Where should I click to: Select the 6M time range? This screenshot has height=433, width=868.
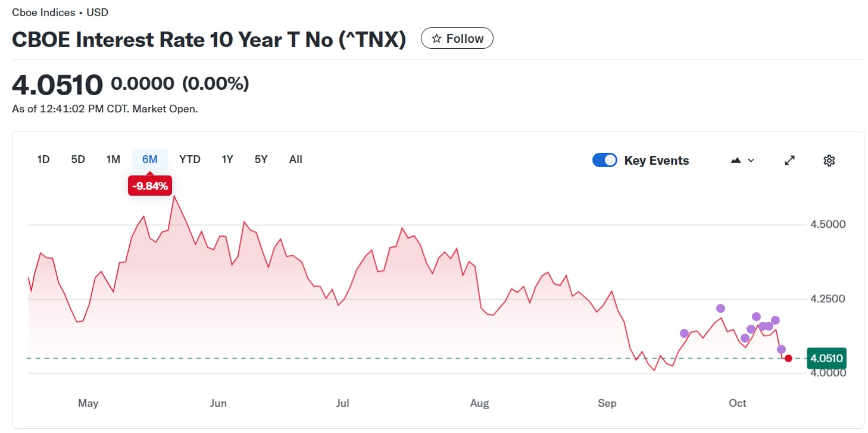tap(150, 159)
